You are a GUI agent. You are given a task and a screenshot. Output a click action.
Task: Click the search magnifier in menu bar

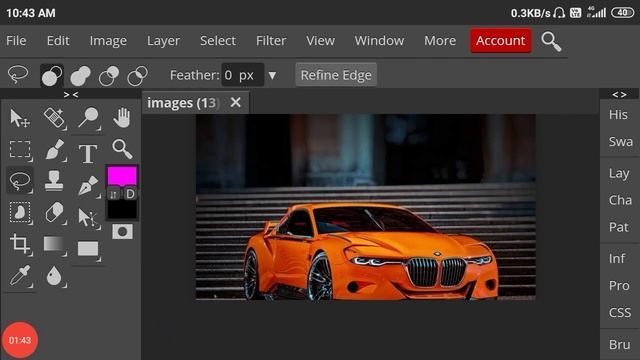coord(551,41)
